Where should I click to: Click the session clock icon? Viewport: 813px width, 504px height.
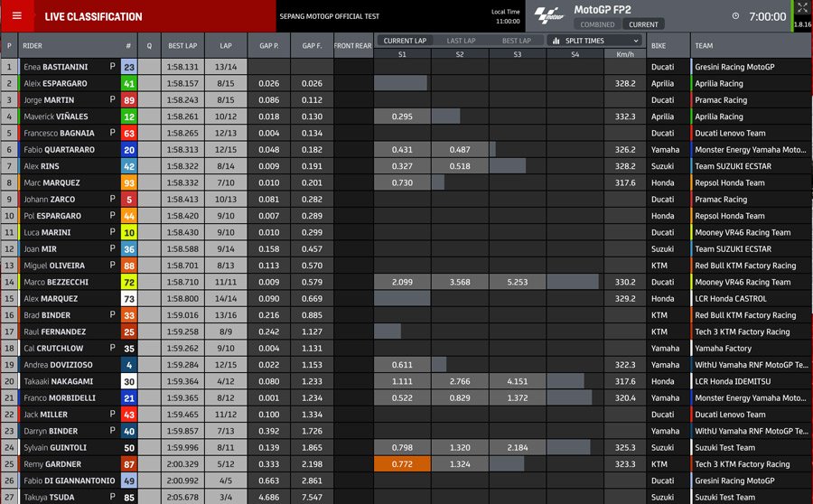coord(735,16)
